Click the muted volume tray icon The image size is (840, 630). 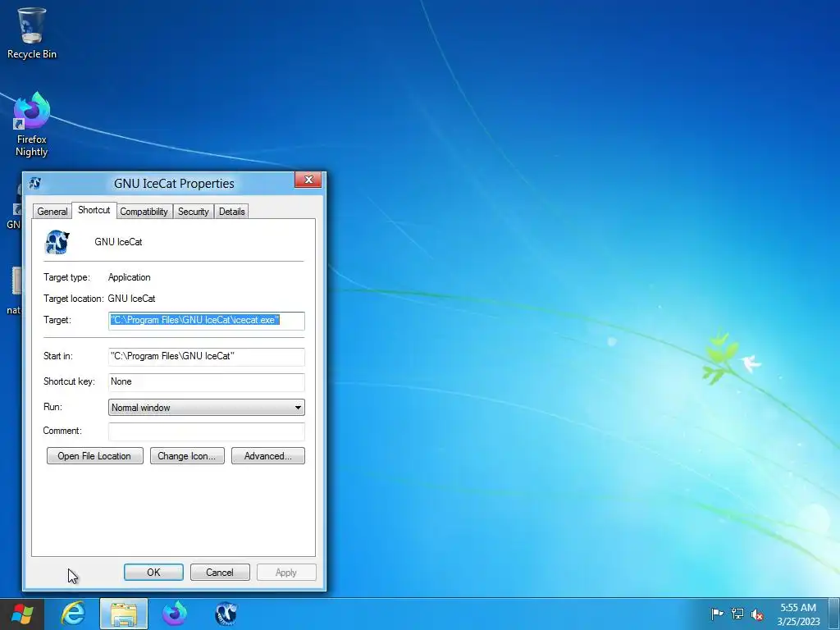(x=757, y=614)
